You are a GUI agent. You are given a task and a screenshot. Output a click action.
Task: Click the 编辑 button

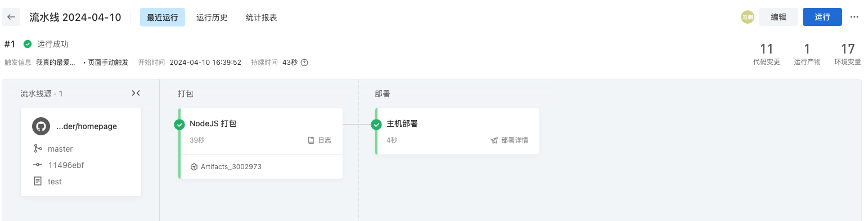click(x=779, y=17)
